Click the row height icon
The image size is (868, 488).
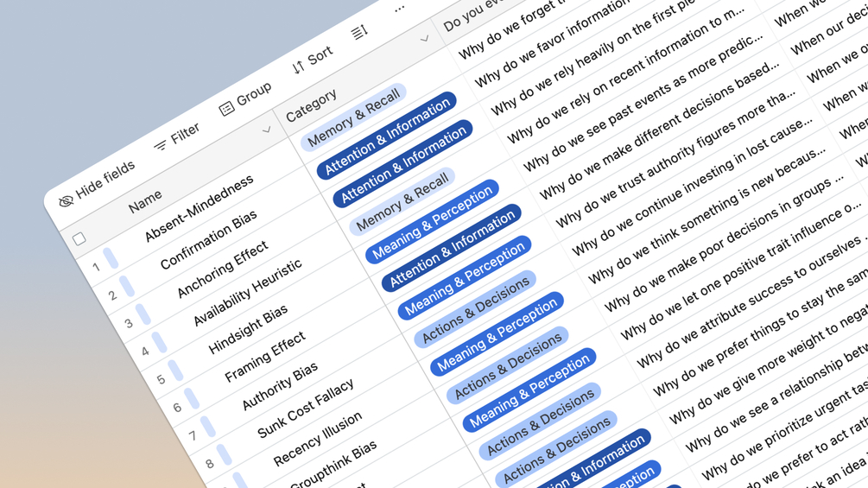(360, 33)
